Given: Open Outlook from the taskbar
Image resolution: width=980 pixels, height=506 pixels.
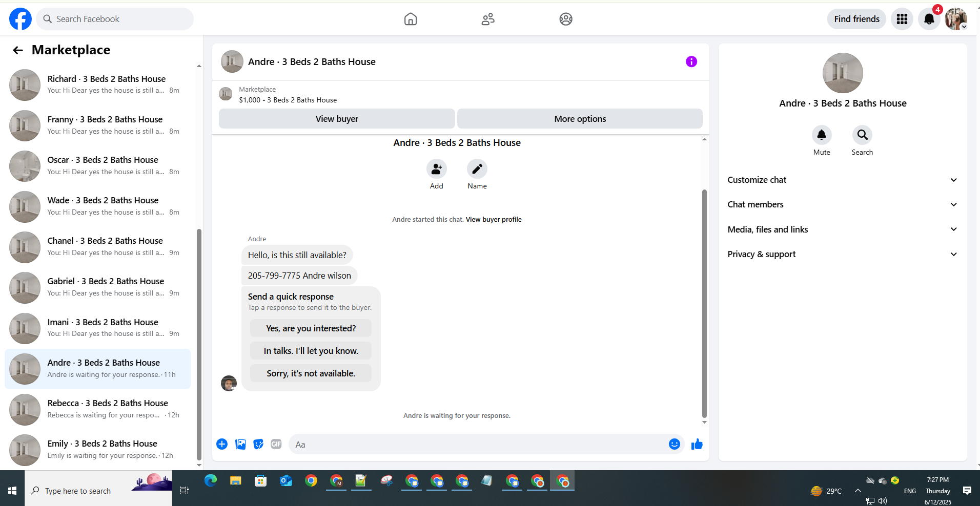Looking at the screenshot, I should tap(286, 480).
